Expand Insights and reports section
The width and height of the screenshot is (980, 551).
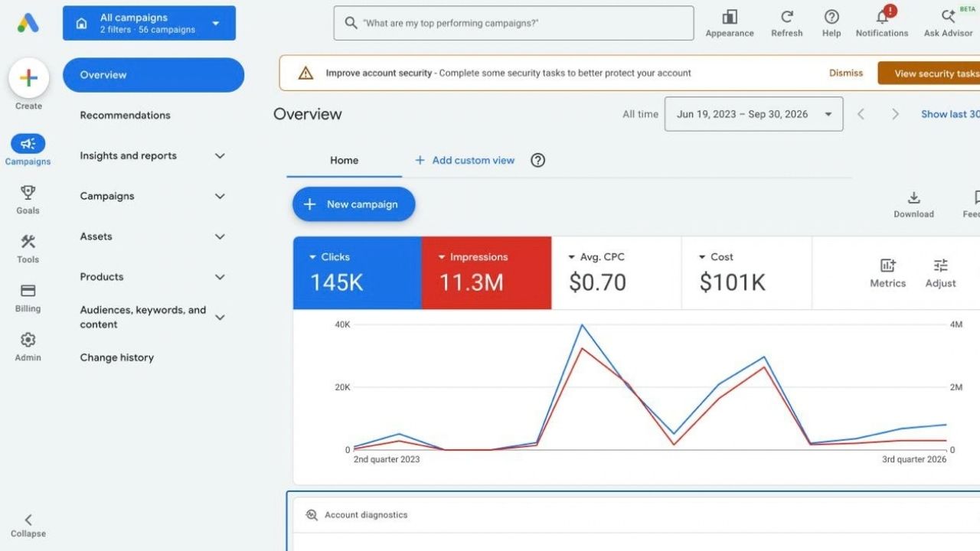[153, 156]
